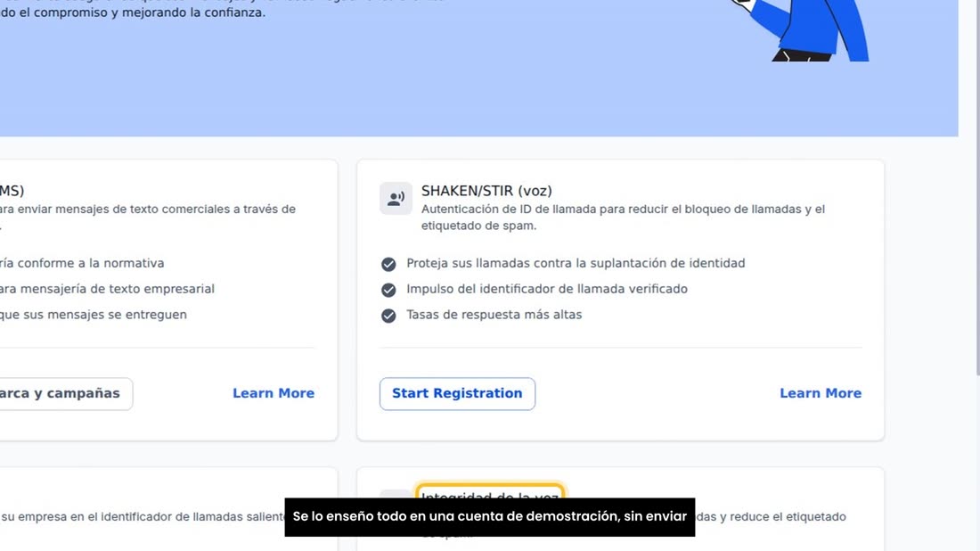
Task: Click 'ara mensajería de texto empresarial' line
Action: [107, 289]
